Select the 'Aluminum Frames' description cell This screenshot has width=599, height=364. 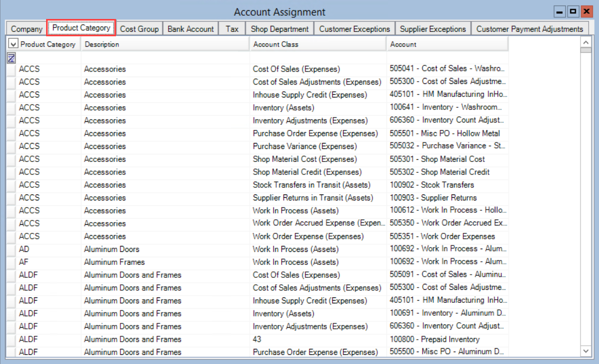click(165, 262)
